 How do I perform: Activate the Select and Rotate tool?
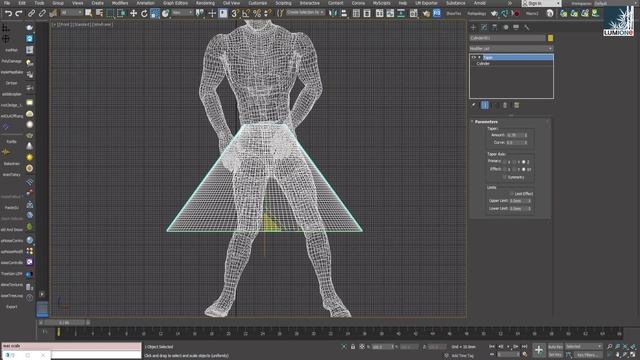point(144,13)
